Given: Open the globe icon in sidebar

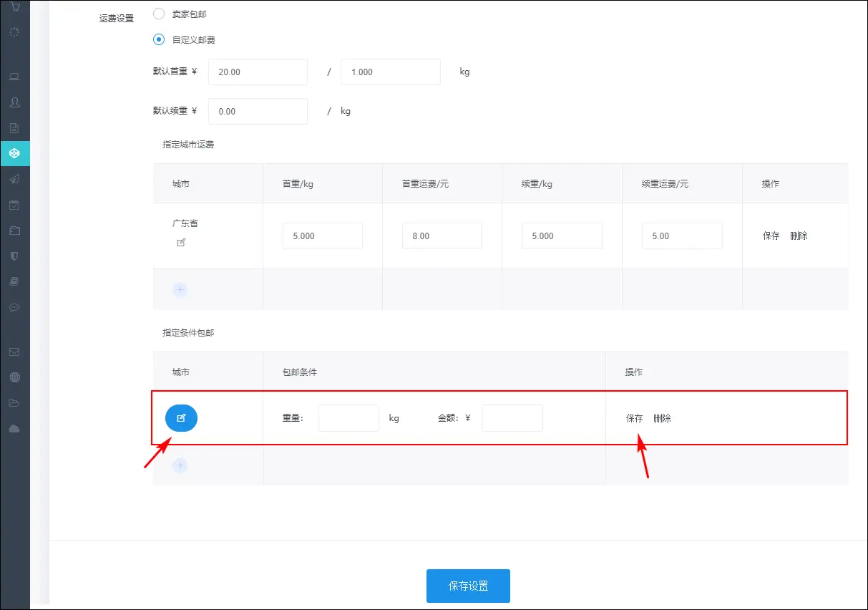Looking at the screenshot, I should 14,377.
